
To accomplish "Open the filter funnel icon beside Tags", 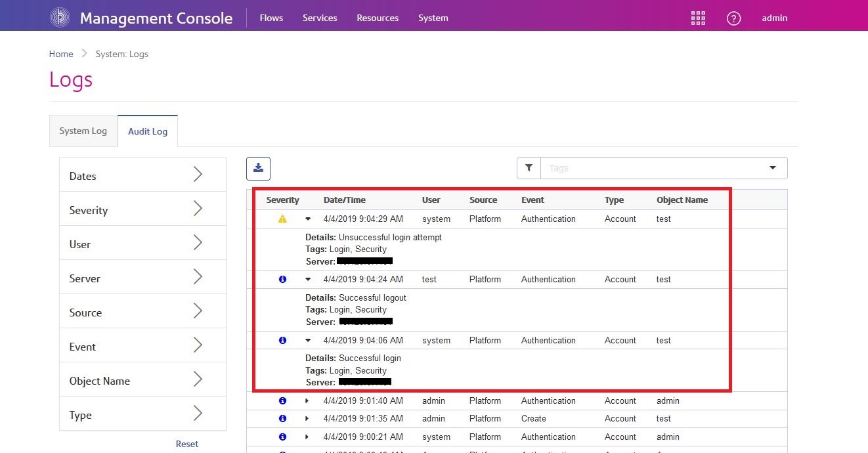I will point(529,168).
